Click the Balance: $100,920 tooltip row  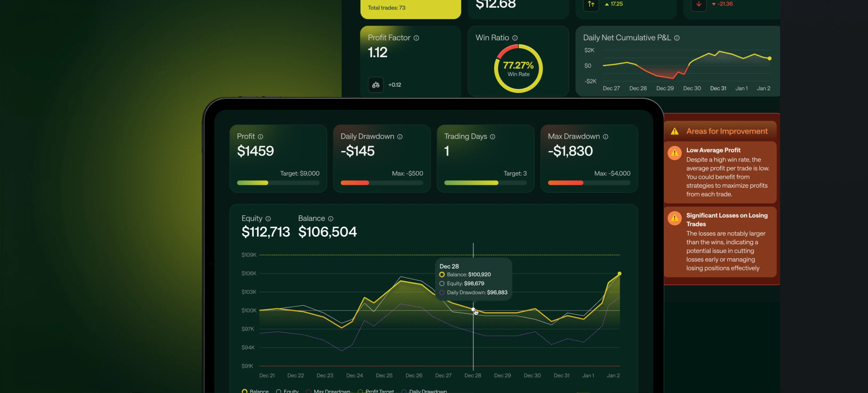[x=465, y=275]
